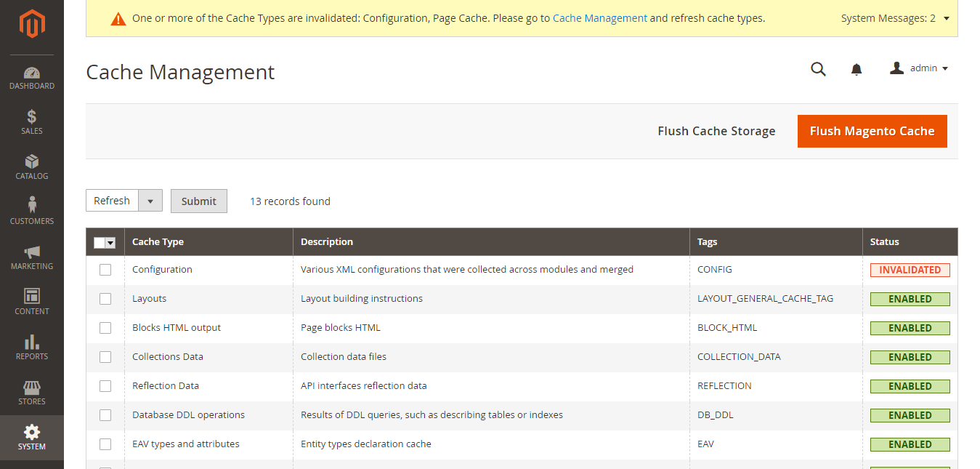Click the EAV types and attributes name
This screenshot has width=980, height=469.
[x=186, y=444]
